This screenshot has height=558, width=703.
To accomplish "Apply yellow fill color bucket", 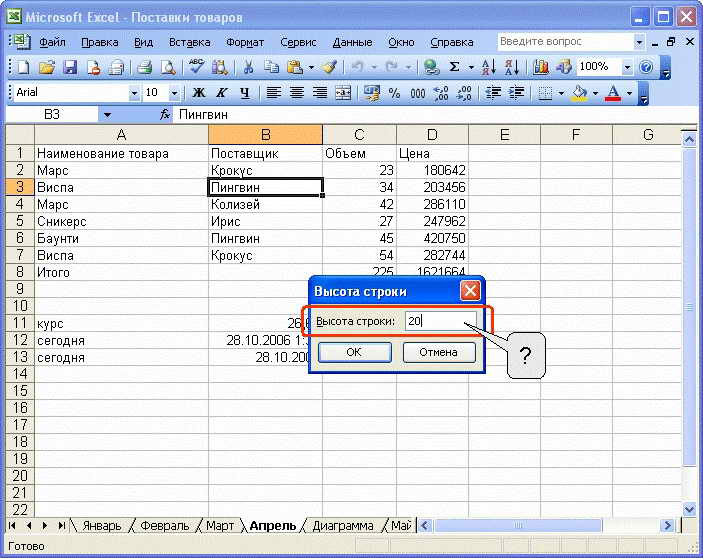I will (x=580, y=93).
